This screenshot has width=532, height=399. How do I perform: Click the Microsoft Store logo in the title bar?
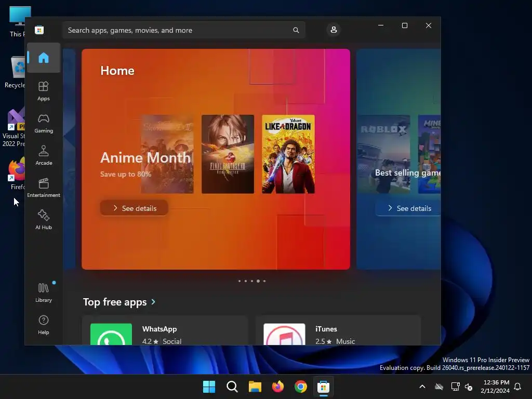click(39, 30)
